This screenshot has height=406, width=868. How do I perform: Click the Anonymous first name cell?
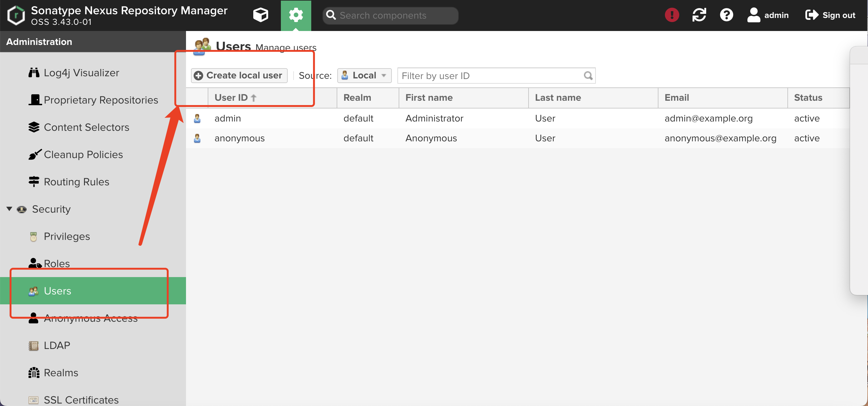click(x=431, y=138)
